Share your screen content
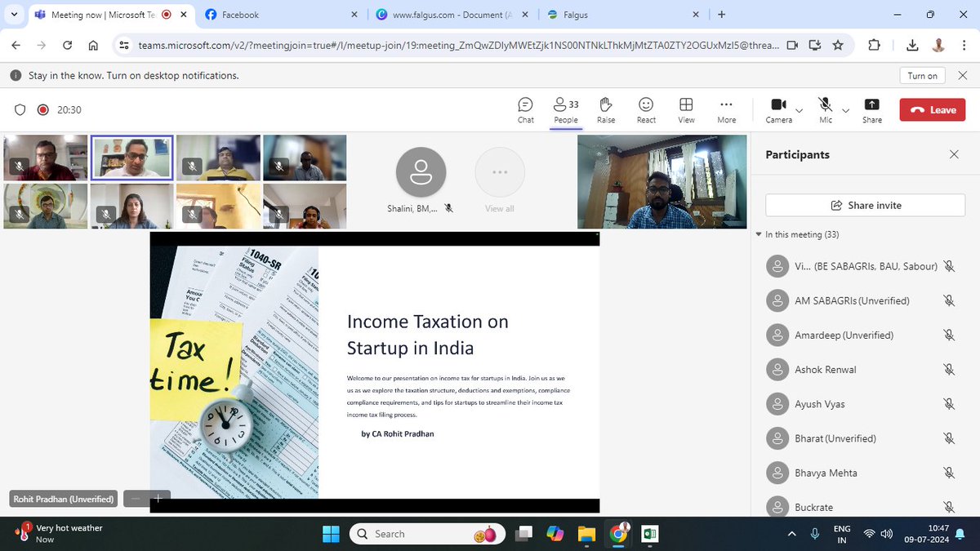This screenshot has width=980, height=551. pos(872,110)
